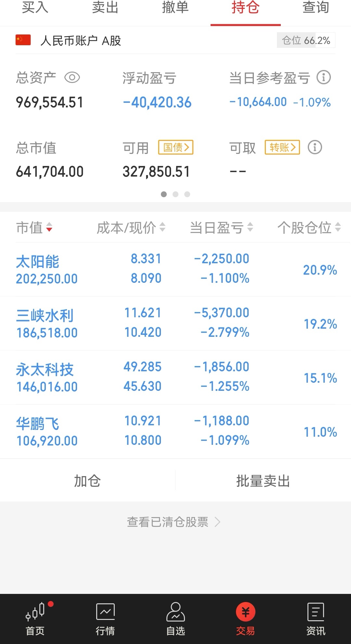This screenshot has width=351, height=644.
Task: Tap the 人民币账户 A股 account label
Action: [81, 41]
